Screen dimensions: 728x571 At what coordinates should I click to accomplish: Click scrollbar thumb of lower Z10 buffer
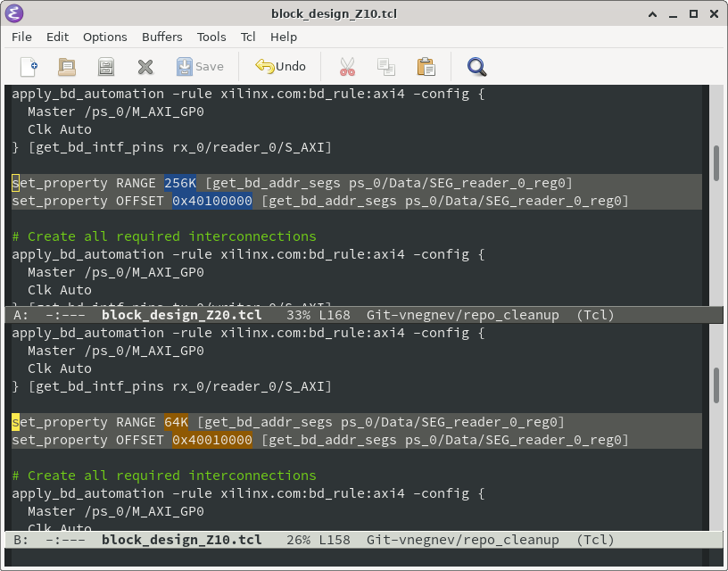pos(716,385)
